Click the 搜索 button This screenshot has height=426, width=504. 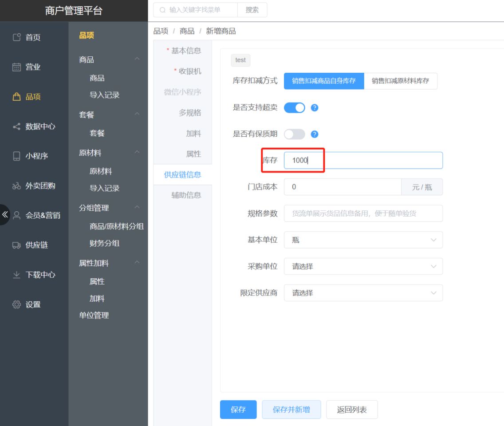coord(252,10)
